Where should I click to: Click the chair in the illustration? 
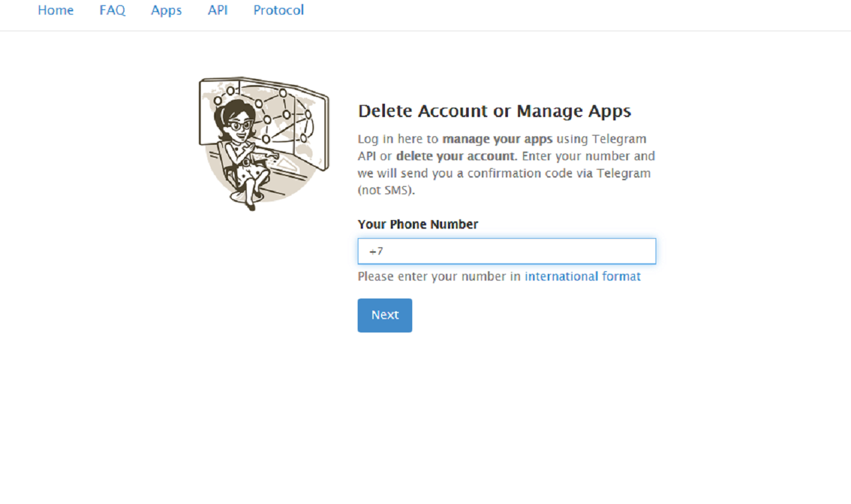tap(229, 166)
